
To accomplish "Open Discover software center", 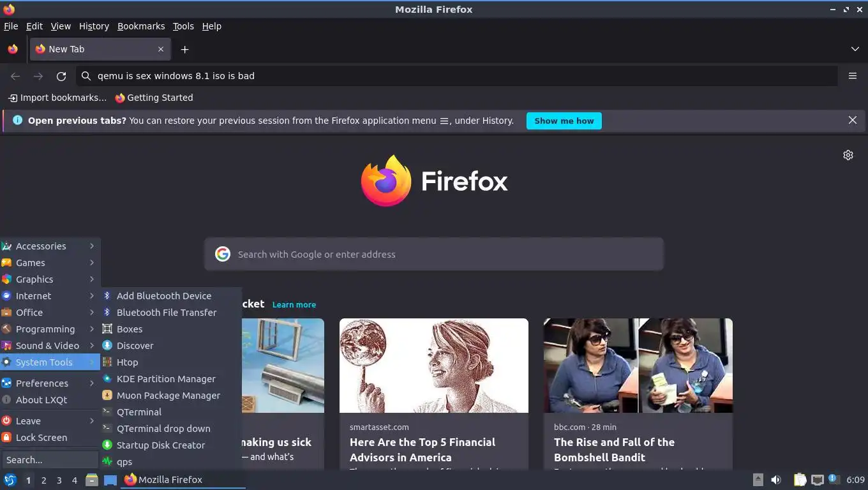I will 171,346.
